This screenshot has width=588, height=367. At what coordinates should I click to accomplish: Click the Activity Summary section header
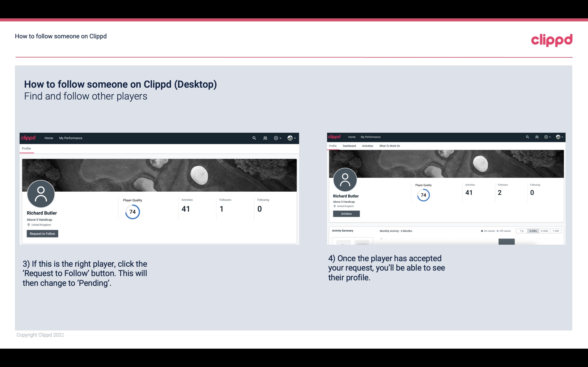(x=342, y=230)
